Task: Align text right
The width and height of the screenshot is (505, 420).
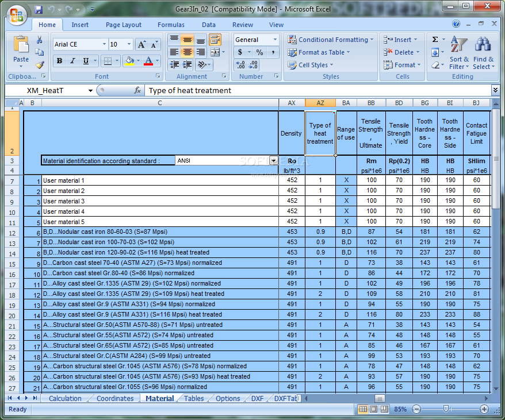Action: click(x=201, y=52)
